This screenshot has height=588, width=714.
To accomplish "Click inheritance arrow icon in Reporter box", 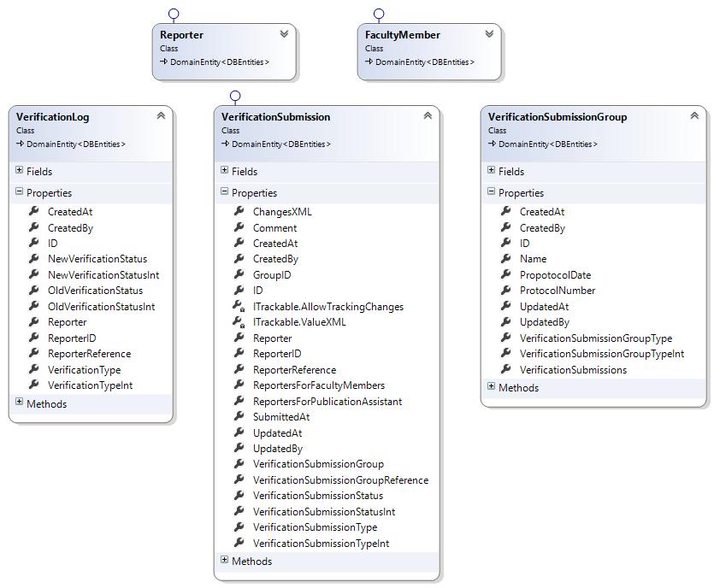I will pos(163,62).
